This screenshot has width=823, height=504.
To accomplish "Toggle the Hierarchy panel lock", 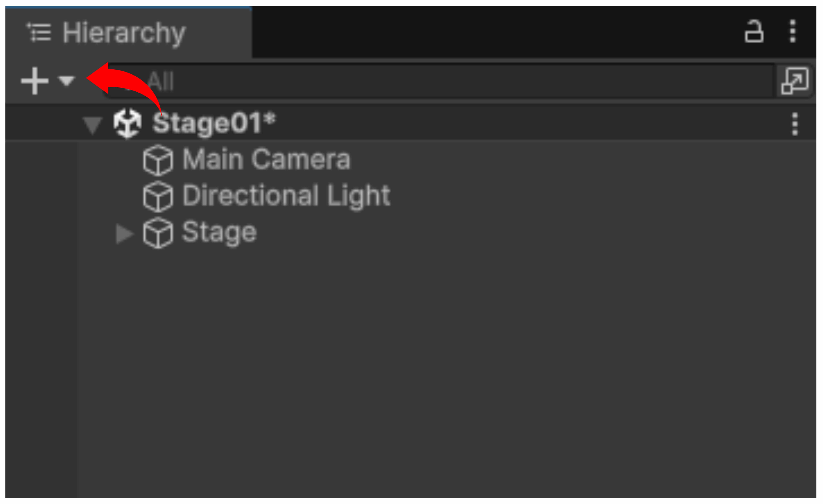I will (x=754, y=32).
